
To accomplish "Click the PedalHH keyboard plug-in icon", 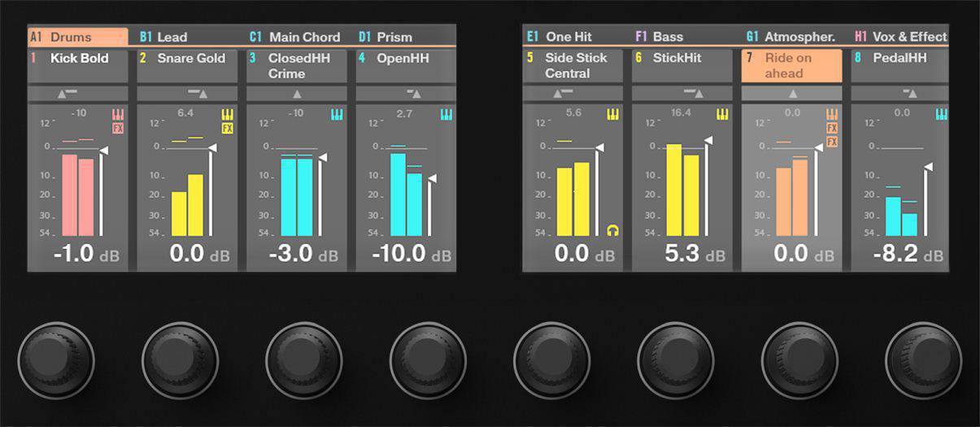I will (942, 115).
